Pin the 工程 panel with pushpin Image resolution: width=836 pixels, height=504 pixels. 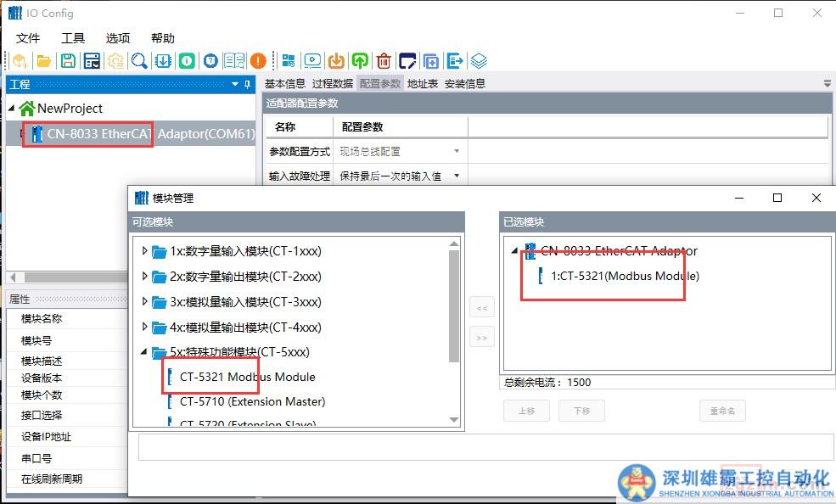(x=247, y=84)
